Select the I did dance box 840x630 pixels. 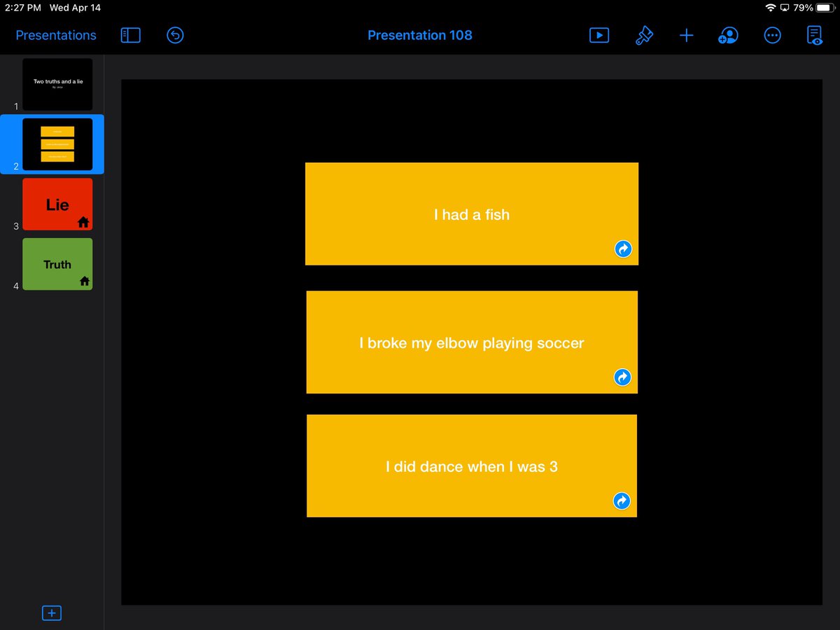click(472, 466)
